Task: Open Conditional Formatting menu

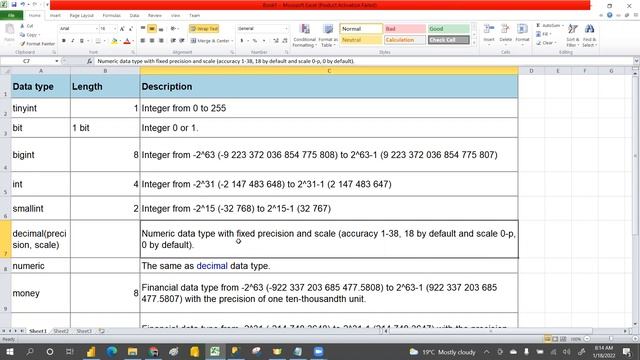Action: (304, 35)
